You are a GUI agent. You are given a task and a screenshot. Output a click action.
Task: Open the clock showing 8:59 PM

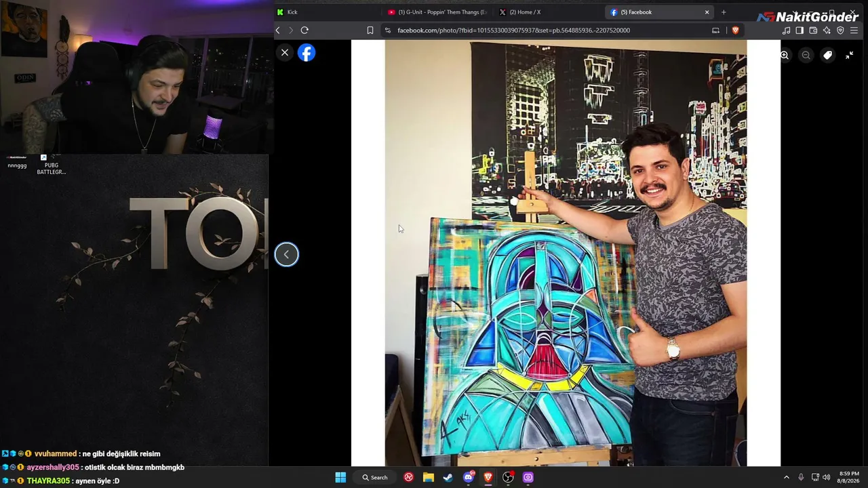[x=849, y=477]
